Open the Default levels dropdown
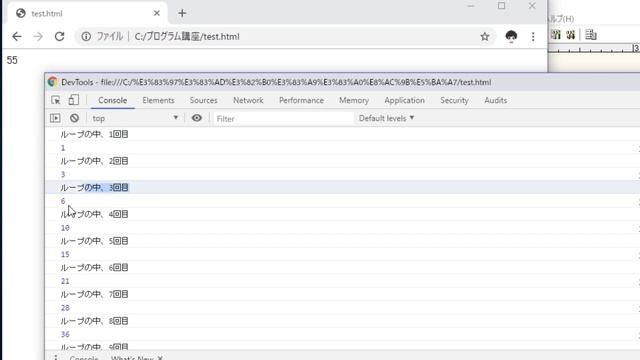This screenshot has height=360, width=640. (387, 118)
